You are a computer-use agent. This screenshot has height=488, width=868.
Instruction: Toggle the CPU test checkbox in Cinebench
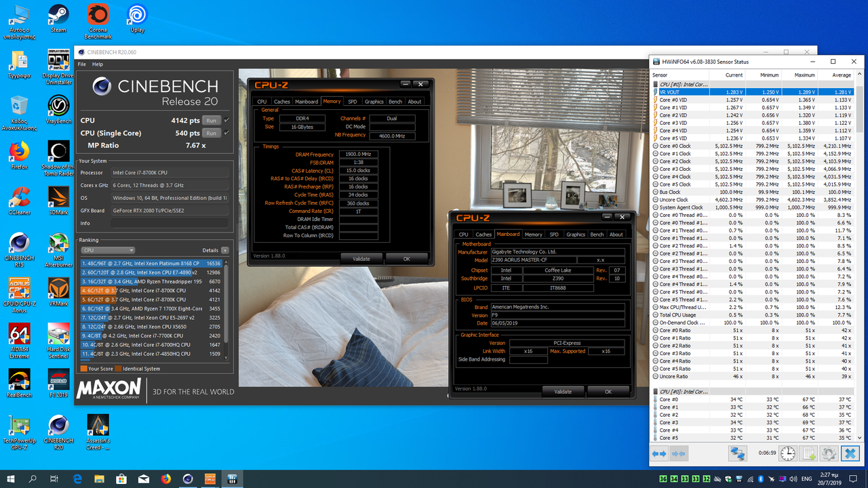point(226,121)
